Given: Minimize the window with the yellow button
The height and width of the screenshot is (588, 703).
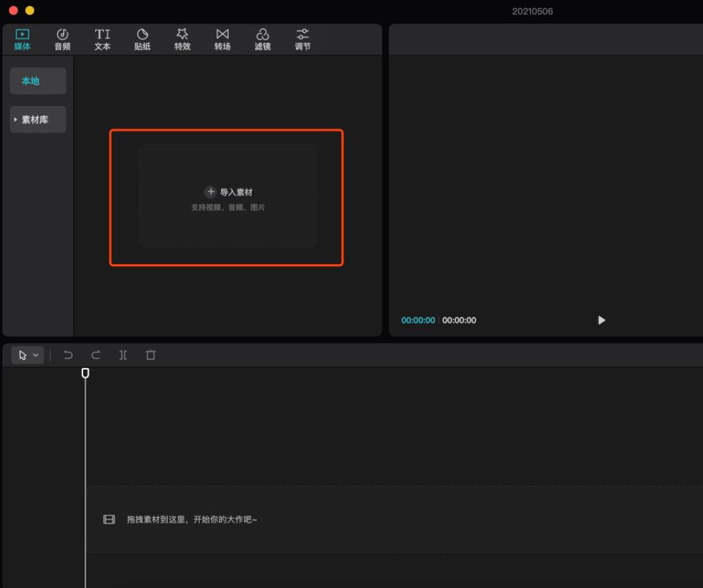Looking at the screenshot, I should click(29, 10).
